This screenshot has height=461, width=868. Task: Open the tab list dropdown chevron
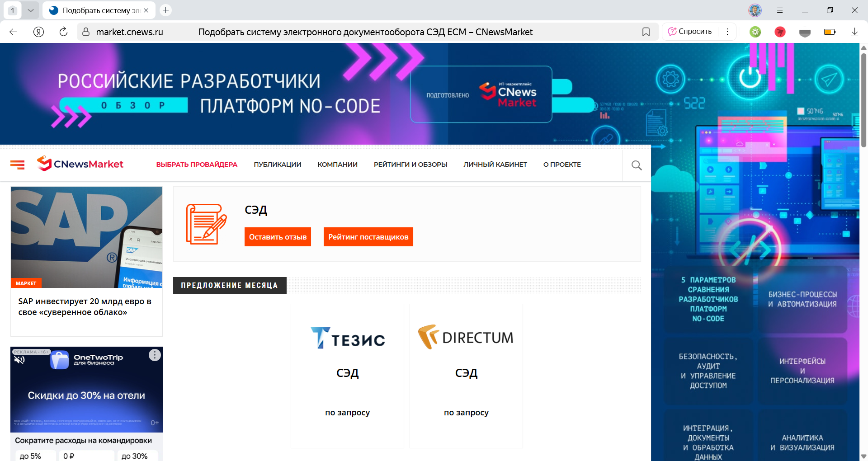click(x=31, y=10)
